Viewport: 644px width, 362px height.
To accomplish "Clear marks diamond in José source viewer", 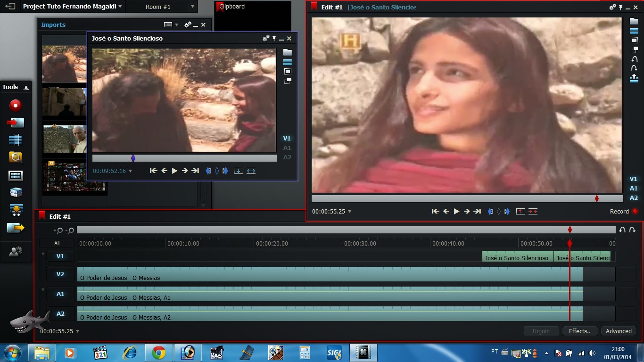I will click(x=217, y=171).
